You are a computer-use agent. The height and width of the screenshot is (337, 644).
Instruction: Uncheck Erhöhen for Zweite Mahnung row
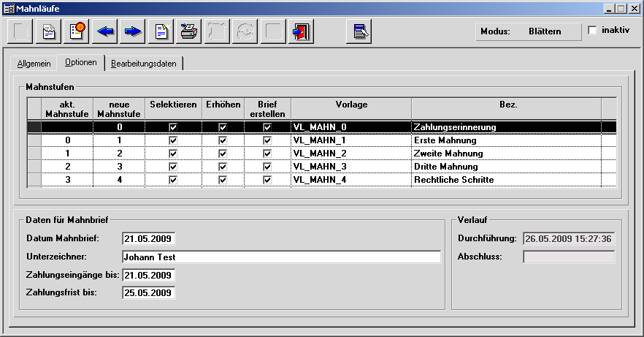tap(222, 154)
